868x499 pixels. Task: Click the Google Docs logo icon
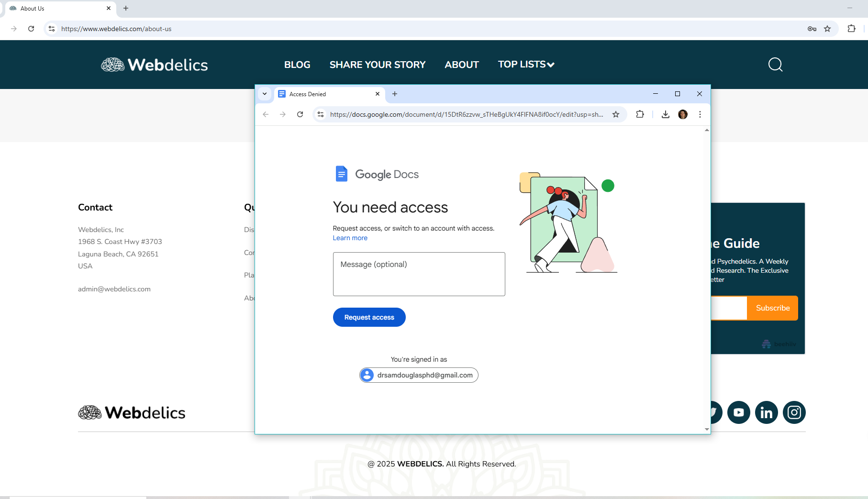pyautogui.click(x=341, y=174)
